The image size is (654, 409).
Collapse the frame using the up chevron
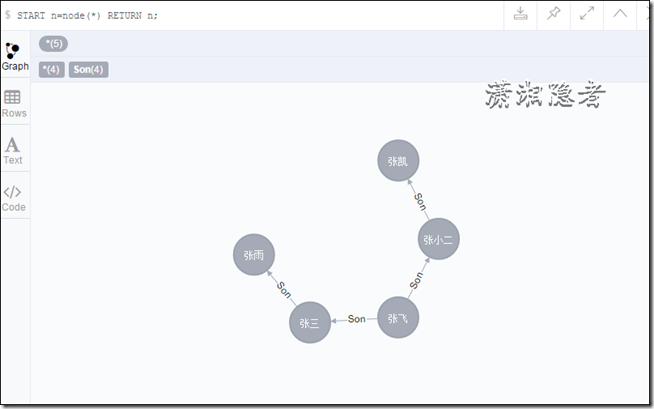pyautogui.click(x=620, y=14)
